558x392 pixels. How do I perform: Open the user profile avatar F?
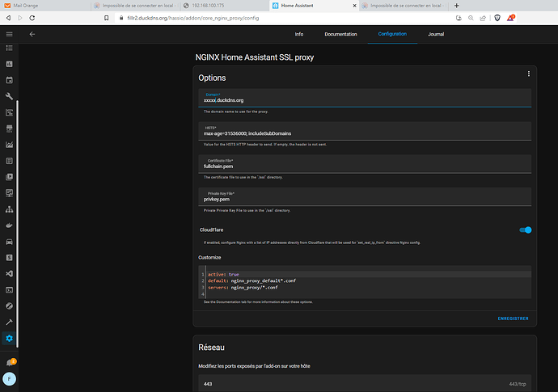pos(9,379)
